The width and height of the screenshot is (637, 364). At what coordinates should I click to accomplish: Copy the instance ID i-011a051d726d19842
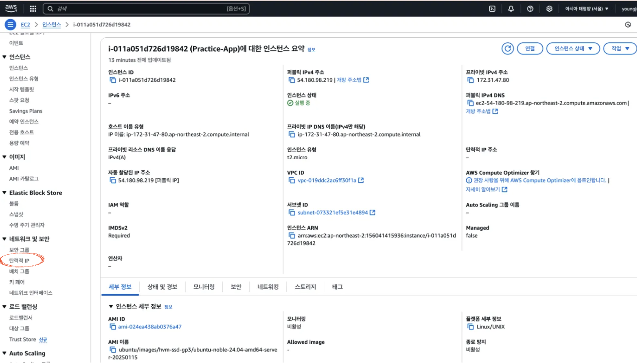click(113, 80)
